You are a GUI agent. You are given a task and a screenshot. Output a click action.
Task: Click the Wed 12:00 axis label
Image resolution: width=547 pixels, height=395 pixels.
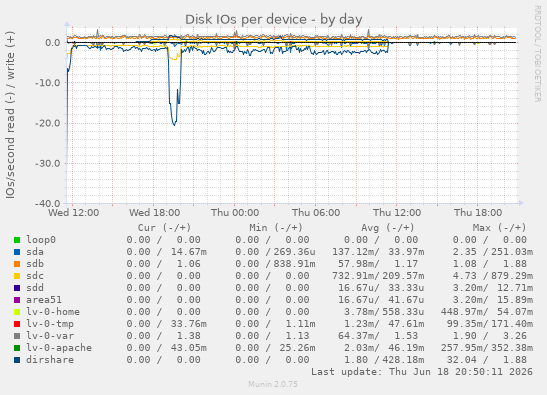point(74,213)
